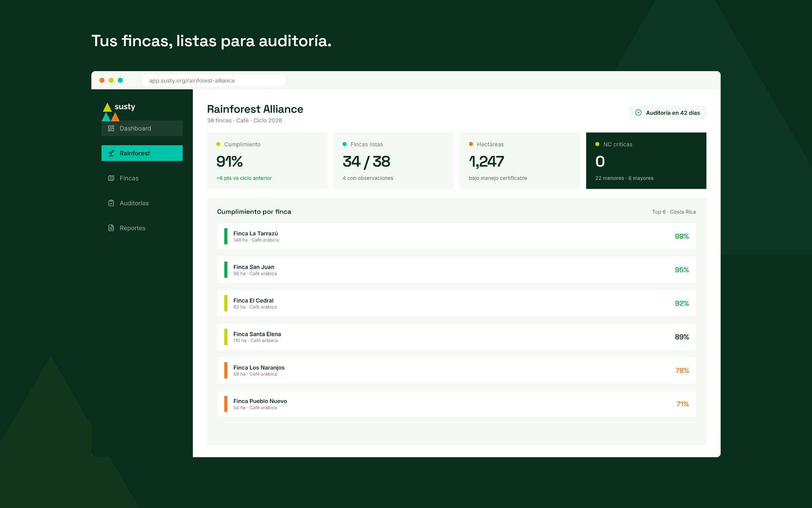Click the 78% compliance value

click(x=682, y=370)
